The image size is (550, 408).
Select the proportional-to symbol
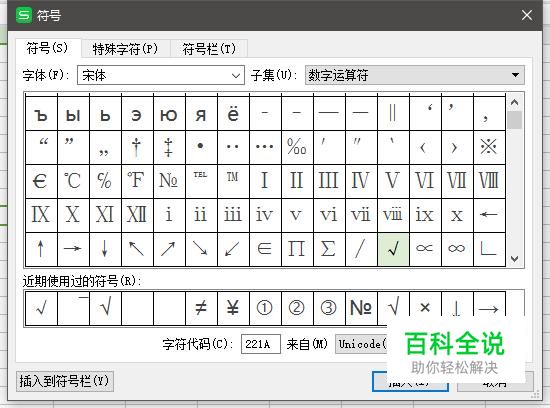pyautogui.click(x=425, y=249)
